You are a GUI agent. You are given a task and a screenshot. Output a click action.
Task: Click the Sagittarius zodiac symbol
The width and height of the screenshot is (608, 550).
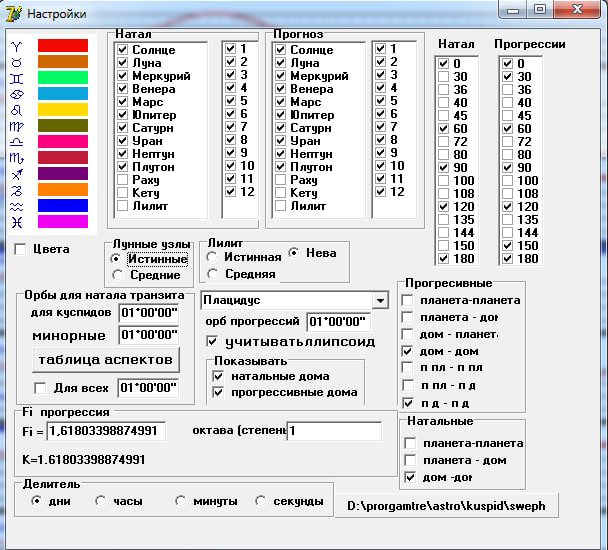coord(15,174)
